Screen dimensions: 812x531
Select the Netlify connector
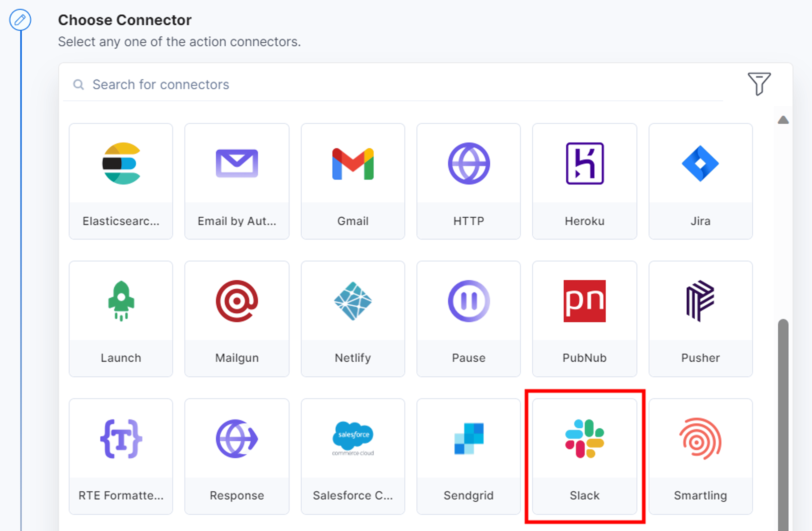[353, 319]
